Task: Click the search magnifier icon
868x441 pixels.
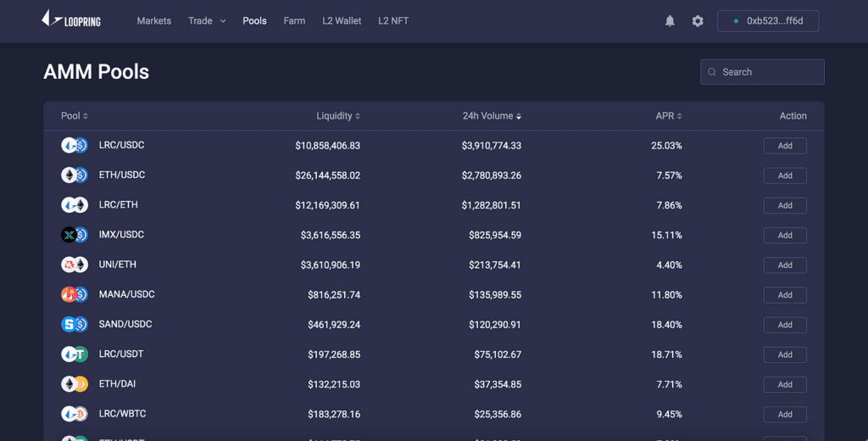Action: coord(712,72)
